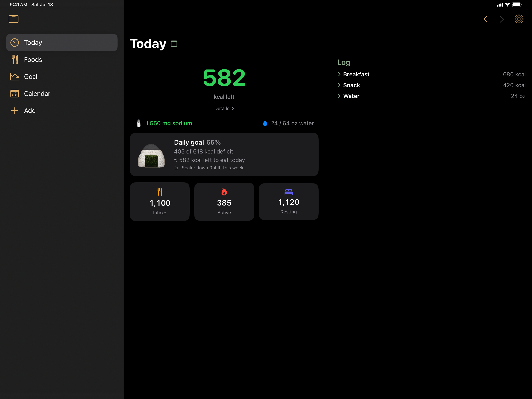
Task: Tap the Sat Jul 18 status bar date
Action: [x=42, y=5]
